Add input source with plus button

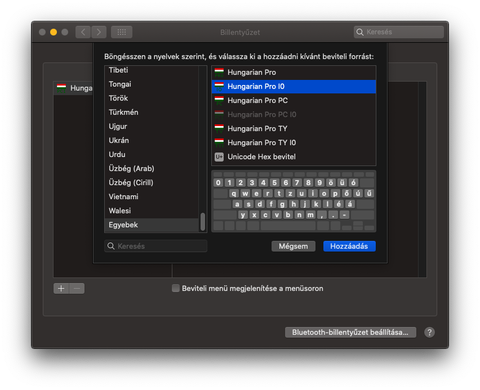point(61,288)
